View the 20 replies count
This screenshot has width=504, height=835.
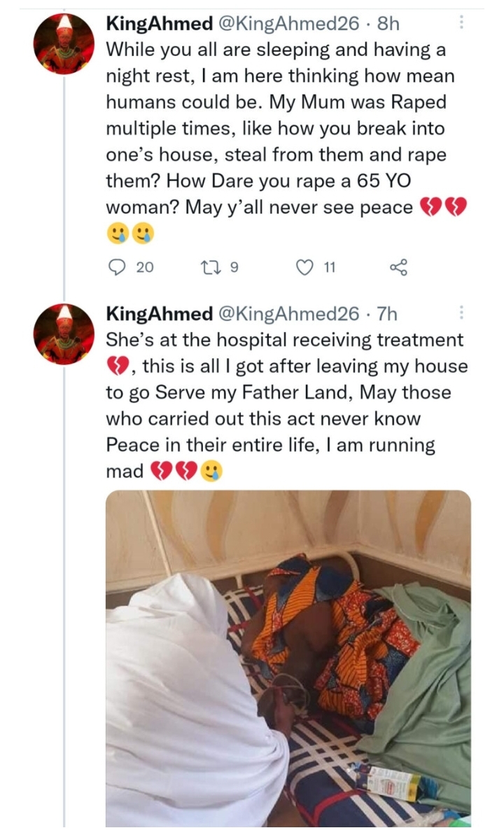click(144, 267)
